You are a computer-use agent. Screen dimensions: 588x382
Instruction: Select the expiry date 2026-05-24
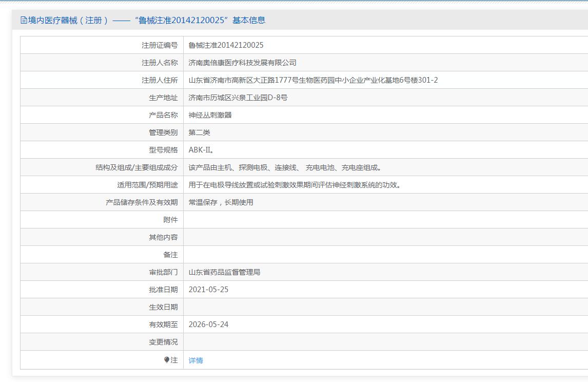(208, 324)
